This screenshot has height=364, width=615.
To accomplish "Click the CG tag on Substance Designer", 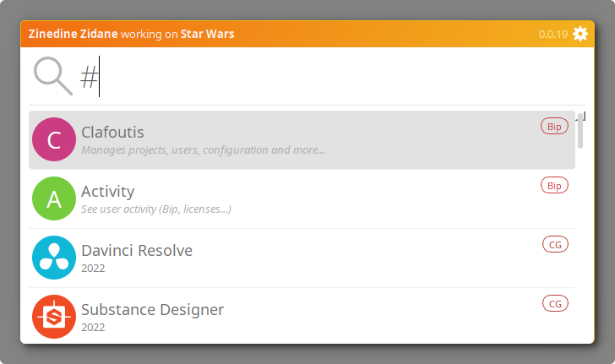I will 555,303.
